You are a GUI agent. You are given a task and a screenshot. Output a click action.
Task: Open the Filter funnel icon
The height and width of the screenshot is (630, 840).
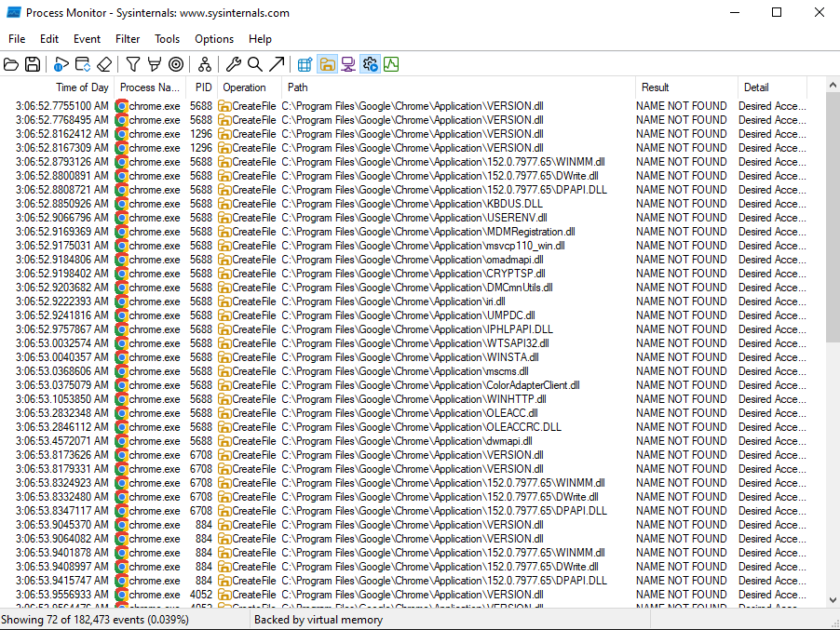coord(133,65)
